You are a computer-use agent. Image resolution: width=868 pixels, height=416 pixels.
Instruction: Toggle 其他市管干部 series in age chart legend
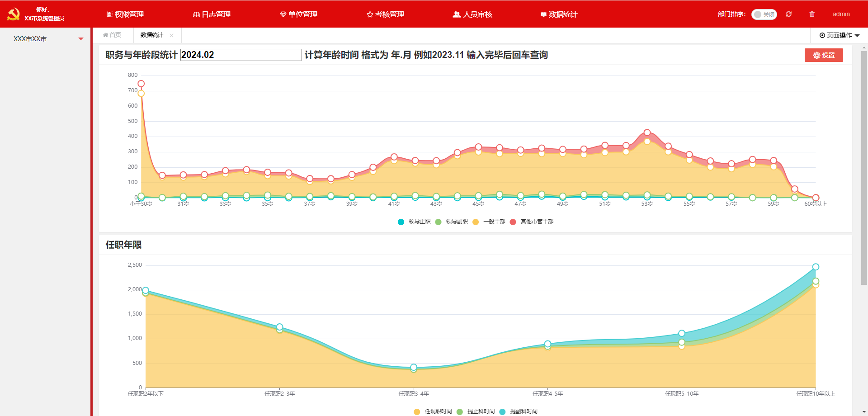[532, 222]
